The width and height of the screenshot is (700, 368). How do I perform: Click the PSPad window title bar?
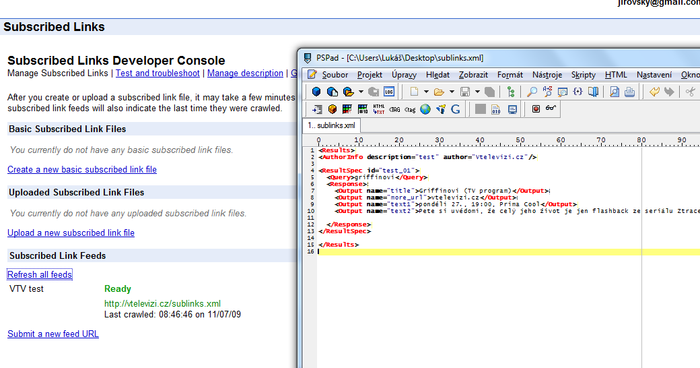(500, 58)
